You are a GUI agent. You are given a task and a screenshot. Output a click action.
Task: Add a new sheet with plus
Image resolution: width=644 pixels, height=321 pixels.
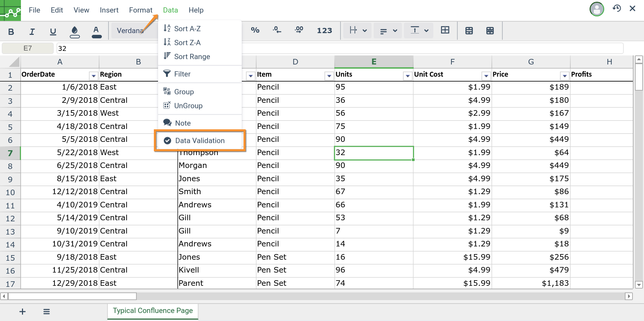tap(22, 312)
